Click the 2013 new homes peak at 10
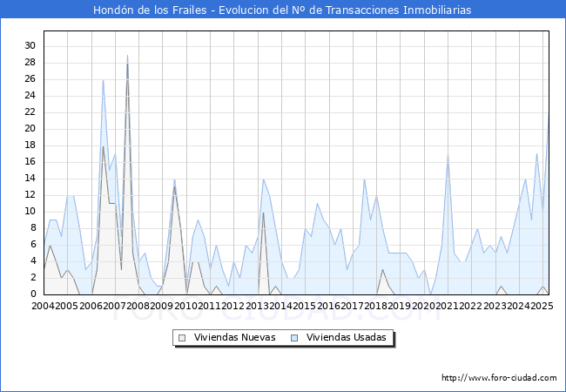Screen dimensions: 566x392 click(x=264, y=213)
